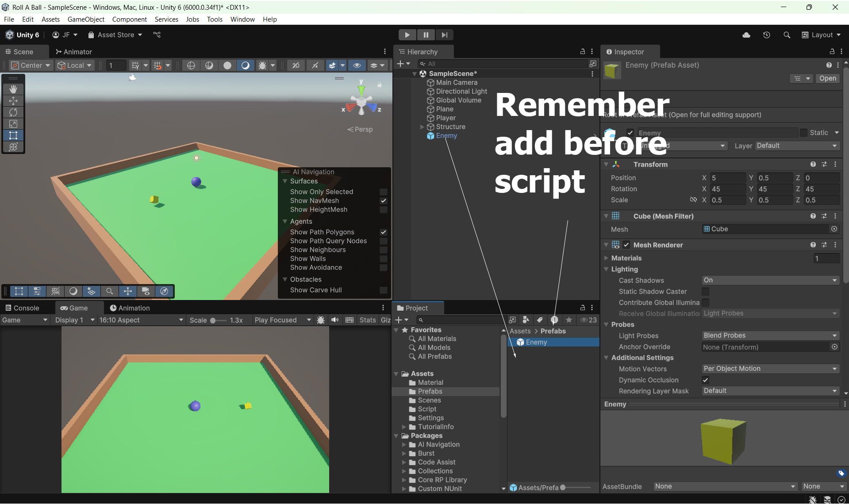Image resolution: width=849 pixels, height=504 pixels.
Task: Open the Undo History icon
Action: click(x=767, y=35)
